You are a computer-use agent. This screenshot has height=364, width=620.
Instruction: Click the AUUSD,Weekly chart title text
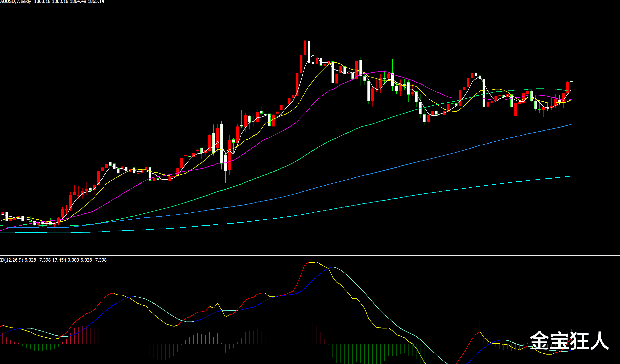15,2
